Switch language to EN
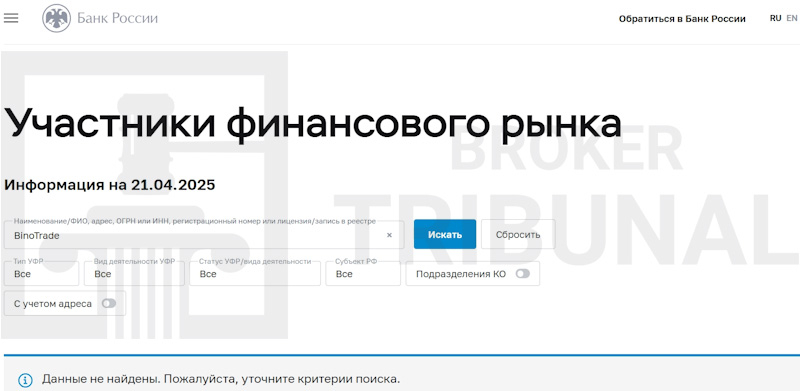 (791, 18)
